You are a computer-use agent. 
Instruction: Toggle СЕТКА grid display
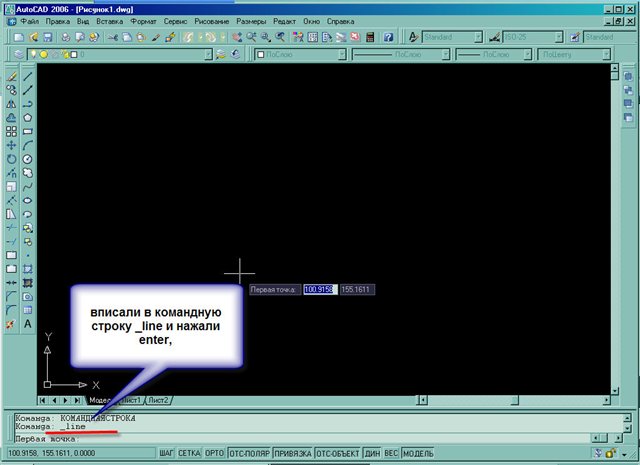(x=189, y=453)
